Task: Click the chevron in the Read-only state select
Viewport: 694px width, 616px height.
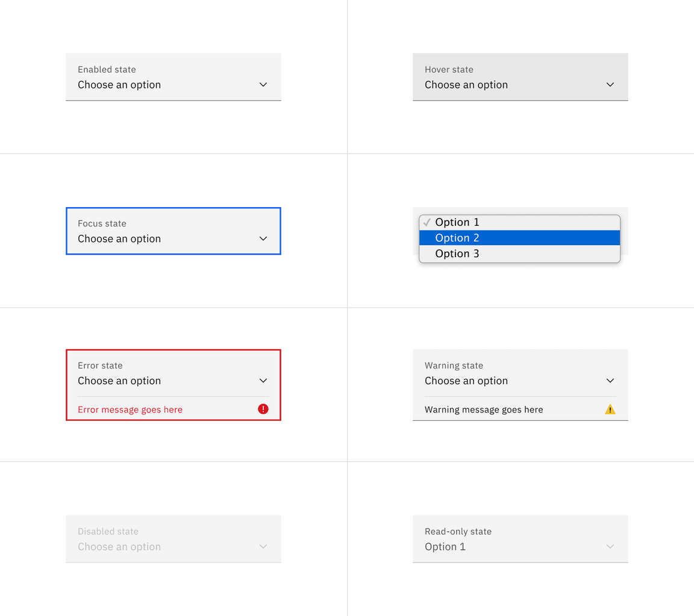Action: (610, 547)
